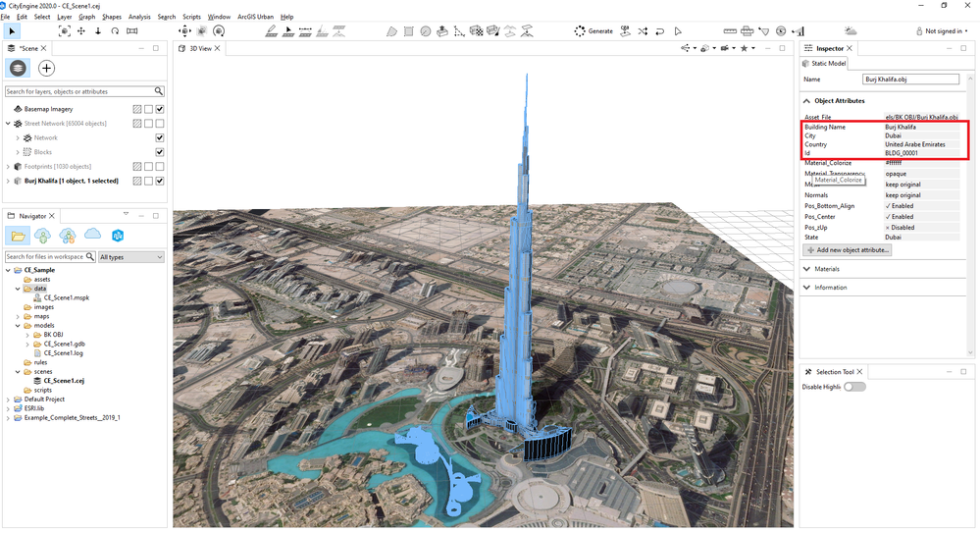This screenshot has height=533, width=980.
Task: Open the ArcGIS Online cloud icon in Navigator
Action: 92,235
